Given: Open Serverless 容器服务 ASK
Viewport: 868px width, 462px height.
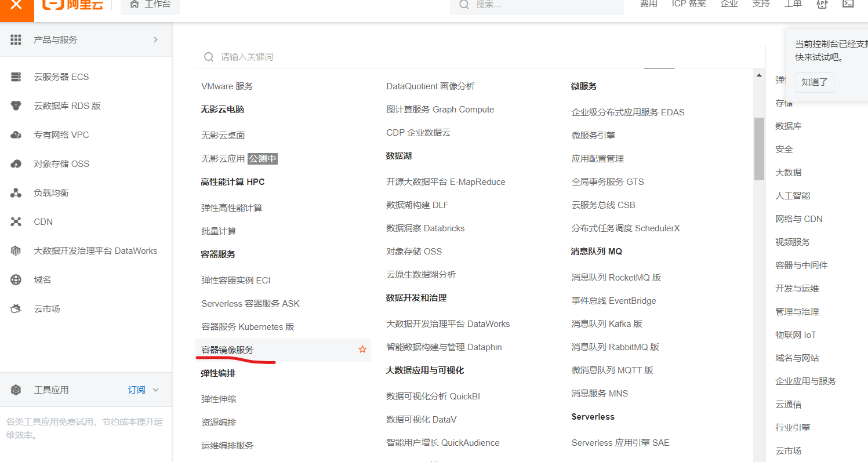Looking at the screenshot, I should tap(250, 304).
